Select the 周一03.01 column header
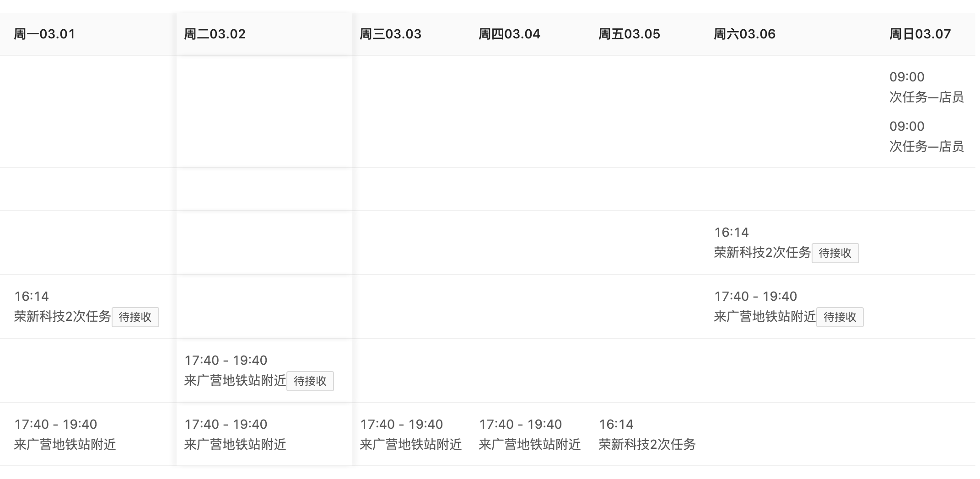 click(x=44, y=33)
